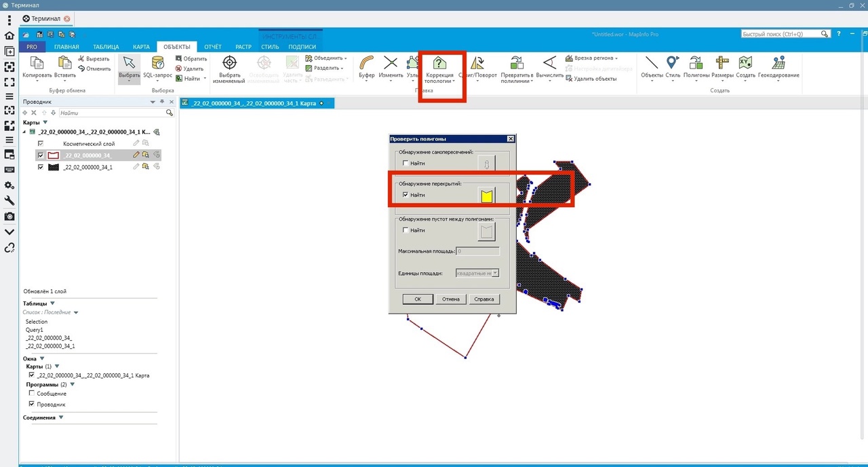Click the Отмена button
Viewport: 868px width, 467px height.
click(x=451, y=299)
